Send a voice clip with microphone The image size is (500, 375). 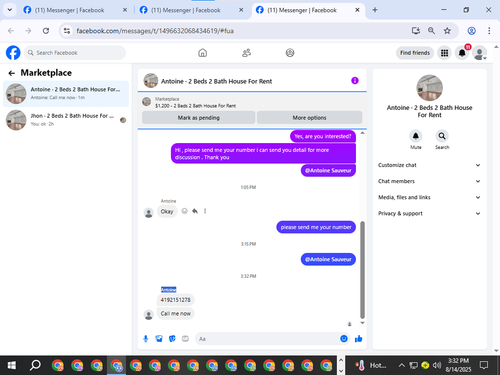[146, 339]
